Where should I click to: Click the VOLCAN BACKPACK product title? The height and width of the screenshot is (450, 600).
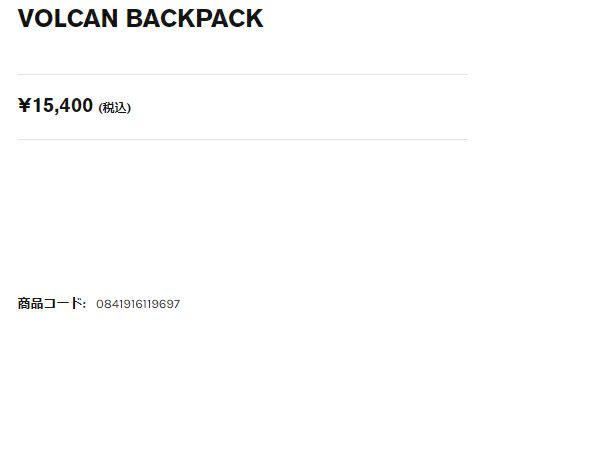(140, 18)
